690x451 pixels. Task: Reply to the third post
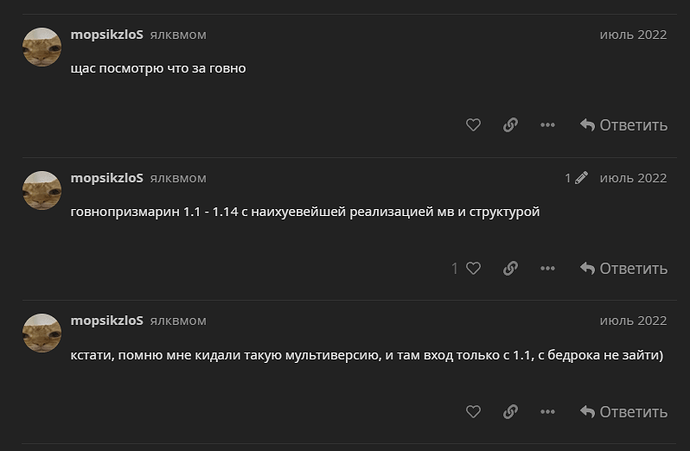(x=624, y=411)
